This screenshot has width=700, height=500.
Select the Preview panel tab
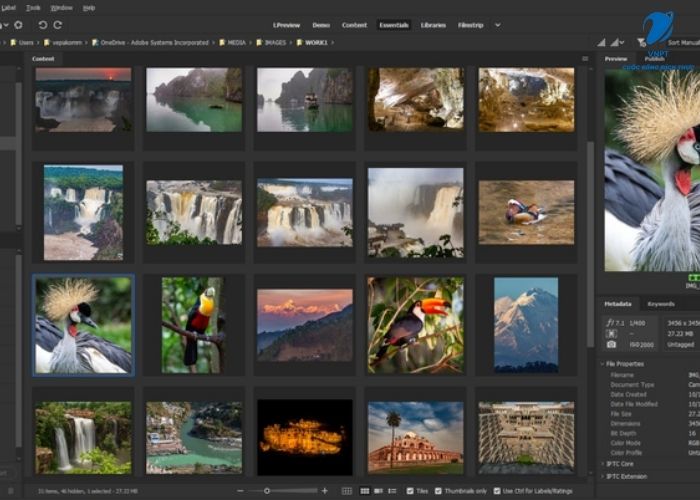[x=616, y=58]
